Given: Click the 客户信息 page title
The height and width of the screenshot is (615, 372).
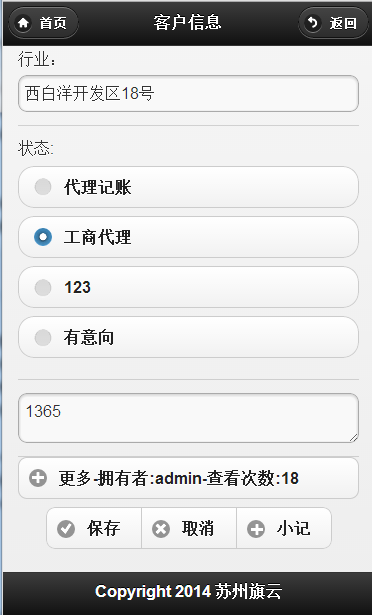Looking at the screenshot, I should pos(188,22).
